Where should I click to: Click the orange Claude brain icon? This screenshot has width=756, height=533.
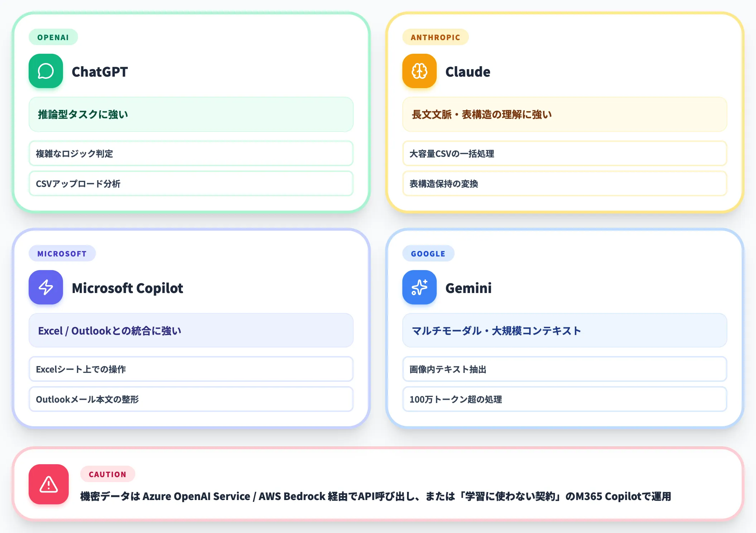click(420, 71)
